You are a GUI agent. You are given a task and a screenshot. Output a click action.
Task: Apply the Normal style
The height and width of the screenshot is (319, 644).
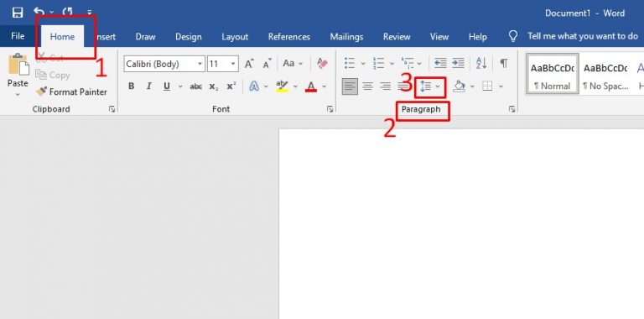coord(553,74)
